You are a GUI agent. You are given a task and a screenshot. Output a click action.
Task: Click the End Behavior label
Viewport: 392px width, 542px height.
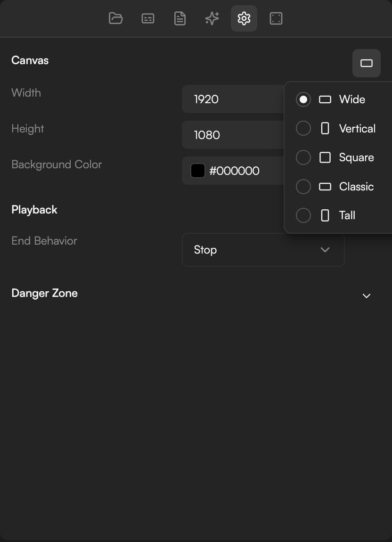(44, 240)
